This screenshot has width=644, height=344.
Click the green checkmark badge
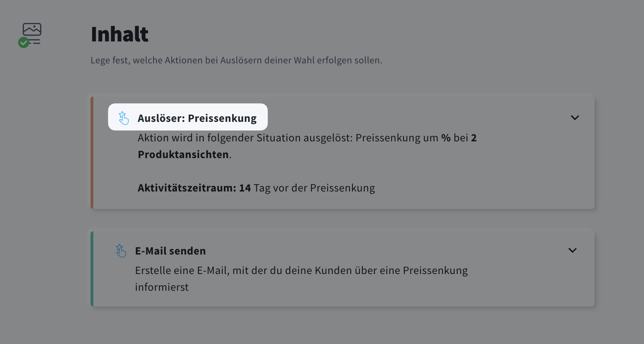(x=24, y=42)
